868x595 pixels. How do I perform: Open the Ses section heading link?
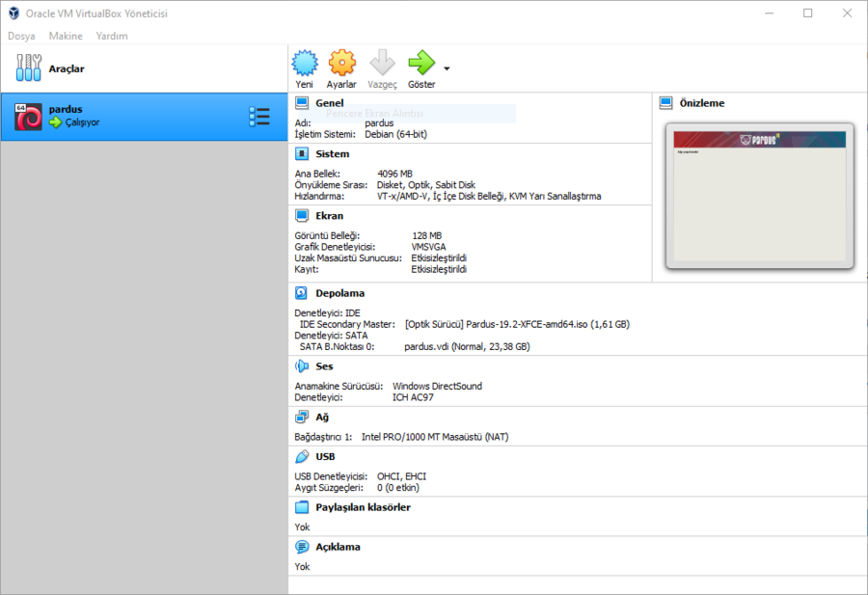pos(324,366)
